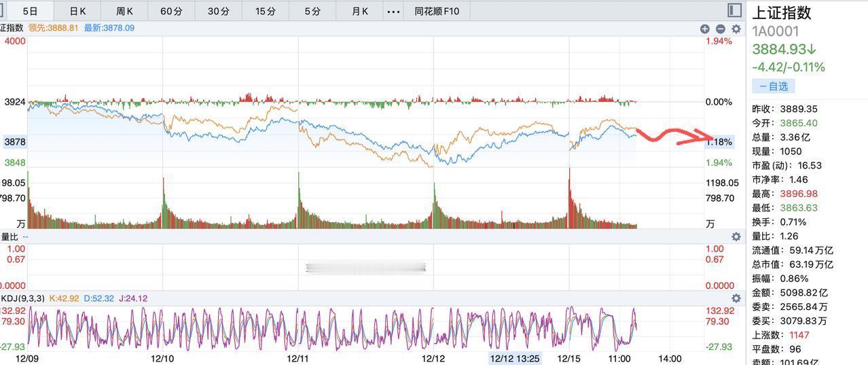Click the highlighted 3878 price axis label
Screen dimensions: 868x365
[x=14, y=141]
